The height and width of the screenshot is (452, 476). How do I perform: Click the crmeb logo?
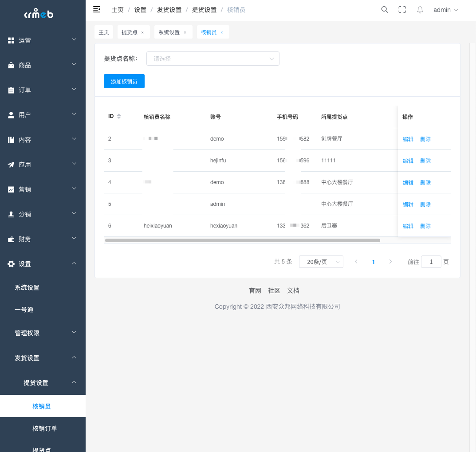39,14
